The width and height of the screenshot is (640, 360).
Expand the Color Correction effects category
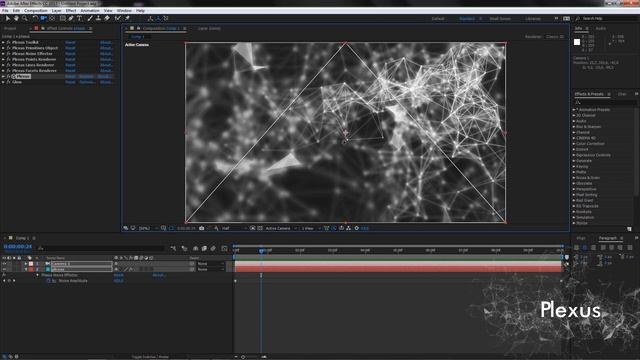(574, 144)
